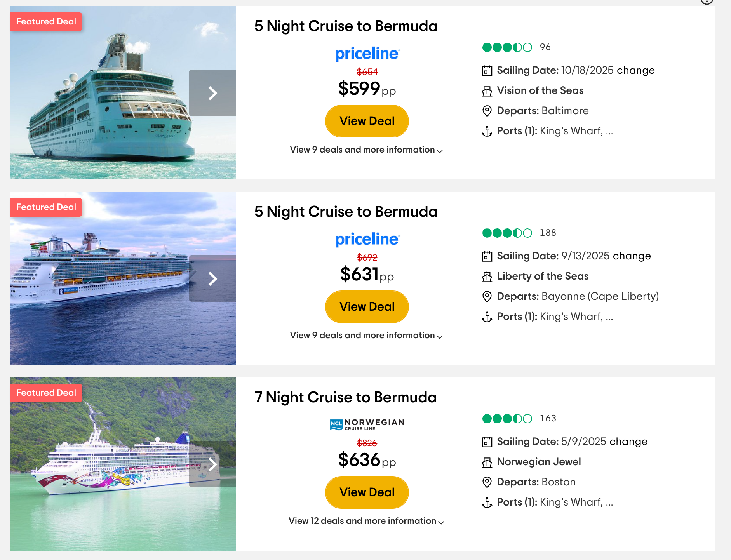Click the Featured Deal badge on the top cruise
Viewport: 731px width, 560px height.
[x=46, y=21]
